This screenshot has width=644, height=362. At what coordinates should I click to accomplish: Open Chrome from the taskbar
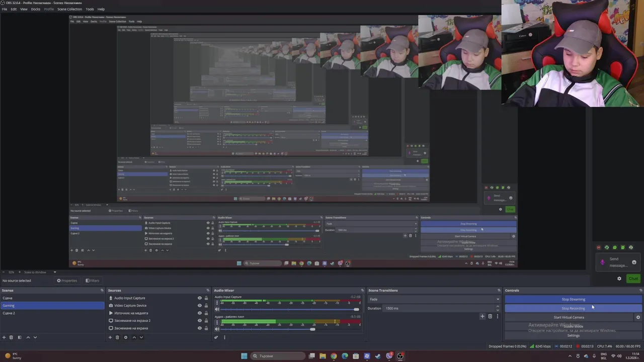[334, 356]
